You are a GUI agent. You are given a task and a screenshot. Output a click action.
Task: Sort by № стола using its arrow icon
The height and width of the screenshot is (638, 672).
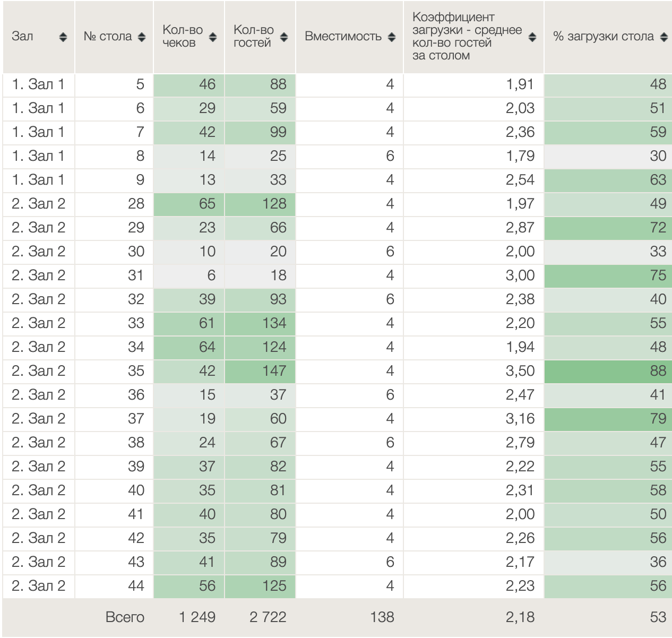(x=141, y=37)
